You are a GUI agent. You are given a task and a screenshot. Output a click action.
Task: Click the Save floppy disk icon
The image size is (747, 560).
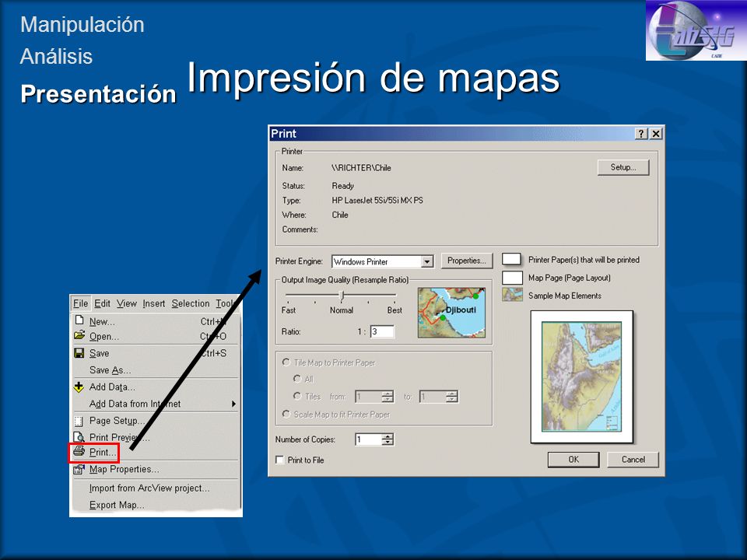tap(79, 353)
